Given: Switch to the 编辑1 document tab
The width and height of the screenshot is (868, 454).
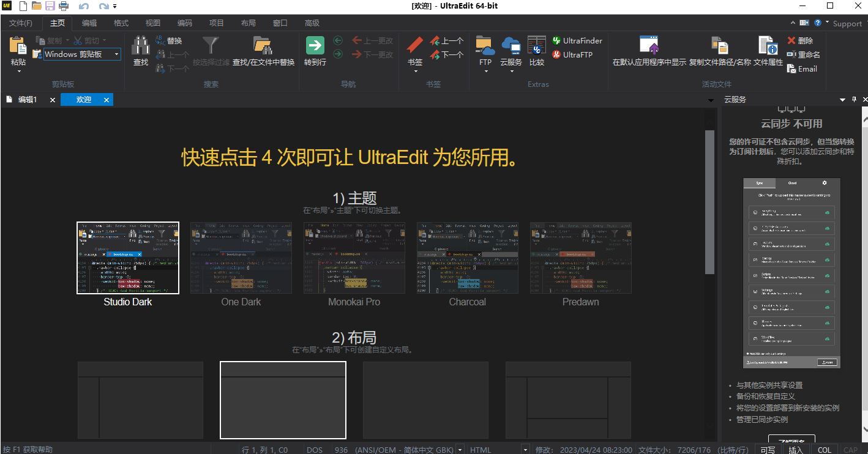Looking at the screenshot, I should tap(28, 100).
